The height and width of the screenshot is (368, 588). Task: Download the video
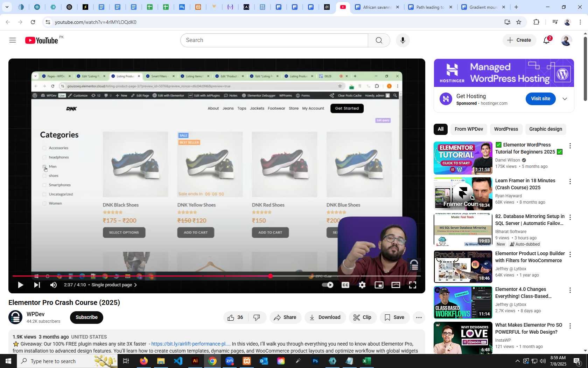325,318
